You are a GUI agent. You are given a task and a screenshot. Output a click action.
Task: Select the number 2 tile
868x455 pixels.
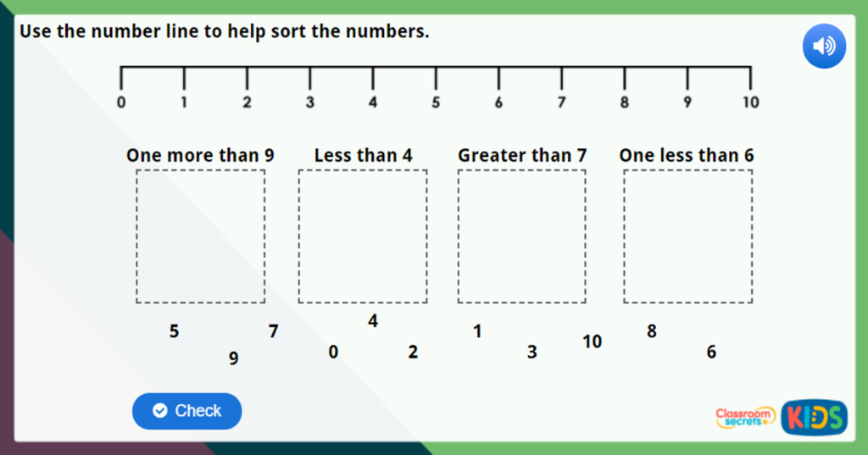(413, 352)
